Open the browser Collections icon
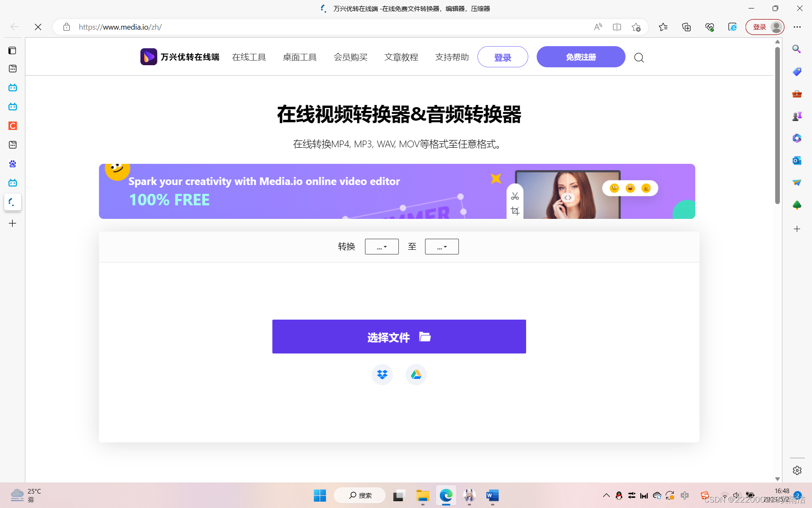 coord(686,27)
